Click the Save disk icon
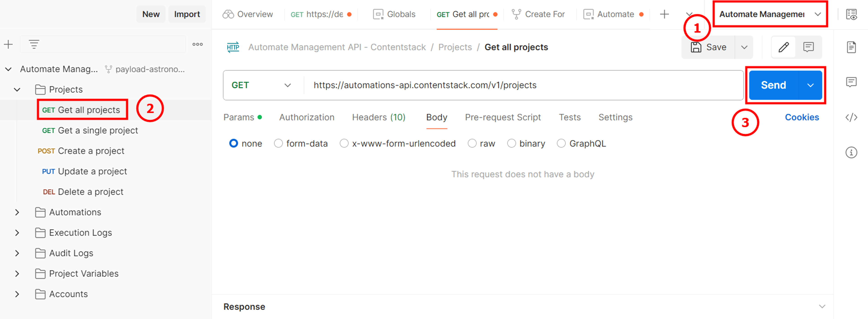The height and width of the screenshot is (319, 868). coord(696,47)
